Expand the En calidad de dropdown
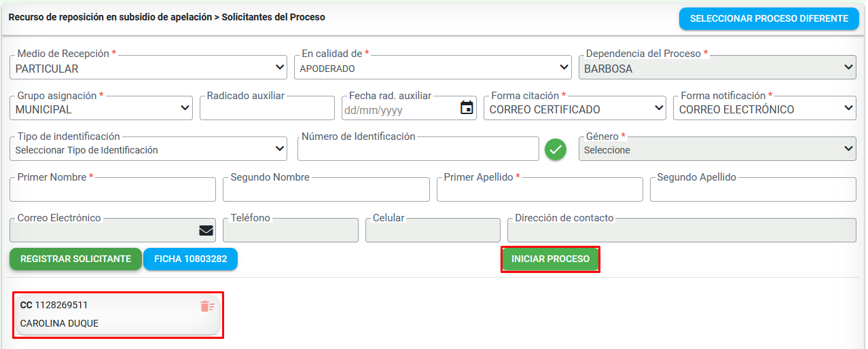868x349 pixels. (433, 68)
